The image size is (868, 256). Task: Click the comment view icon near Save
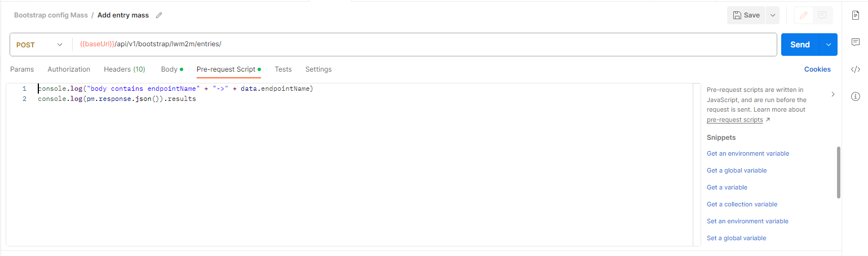click(x=822, y=15)
